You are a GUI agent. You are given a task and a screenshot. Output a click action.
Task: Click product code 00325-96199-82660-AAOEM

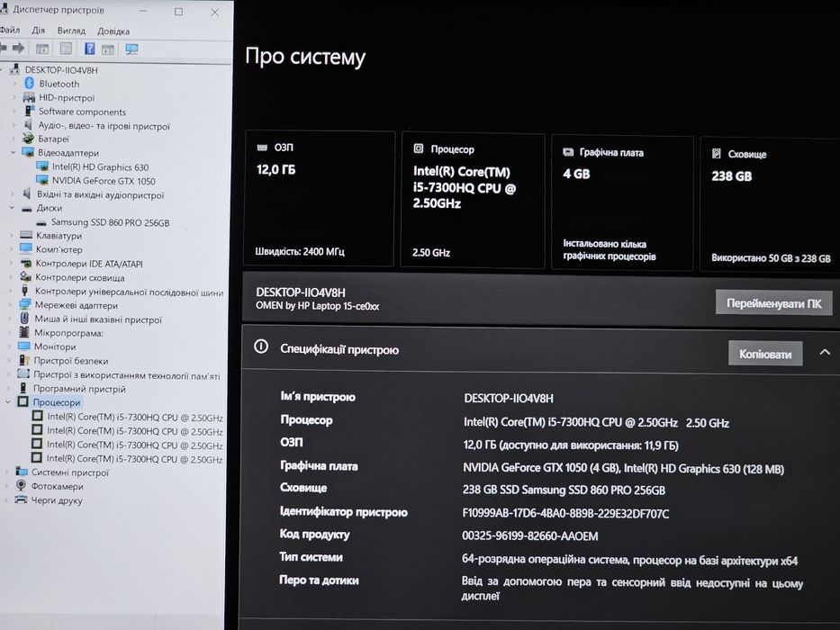coord(529,535)
